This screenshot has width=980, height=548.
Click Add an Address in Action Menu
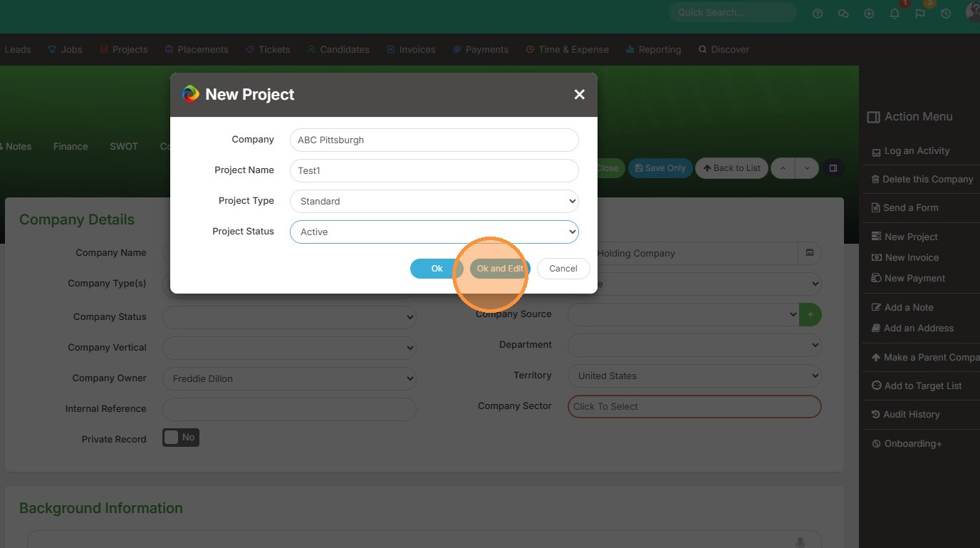(913, 328)
